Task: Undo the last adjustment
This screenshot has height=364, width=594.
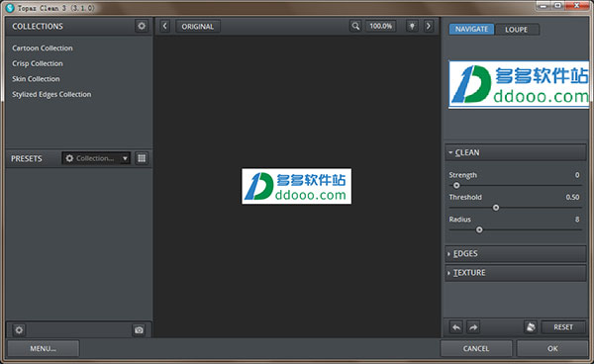Action: [x=456, y=327]
